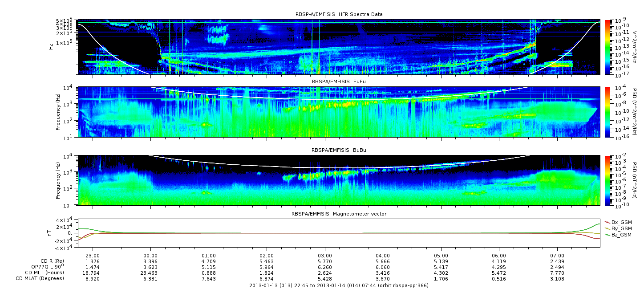Click the 23:00 time axis label

point(92,256)
